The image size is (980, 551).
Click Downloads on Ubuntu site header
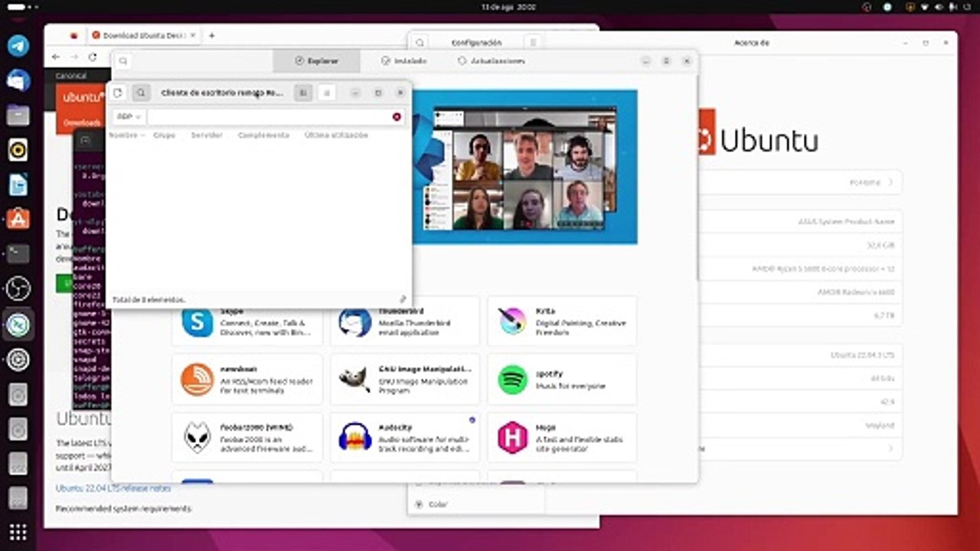click(82, 122)
